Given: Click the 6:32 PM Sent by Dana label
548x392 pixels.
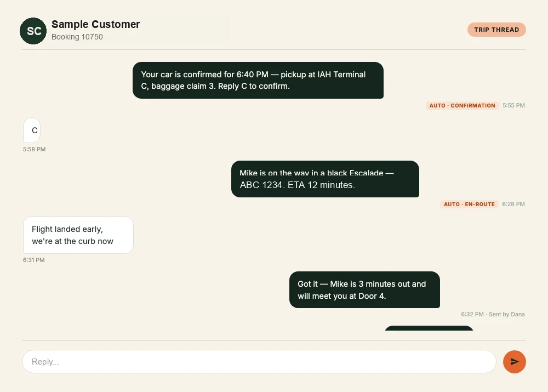Looking at the screenshot, I should pos(493,314).
